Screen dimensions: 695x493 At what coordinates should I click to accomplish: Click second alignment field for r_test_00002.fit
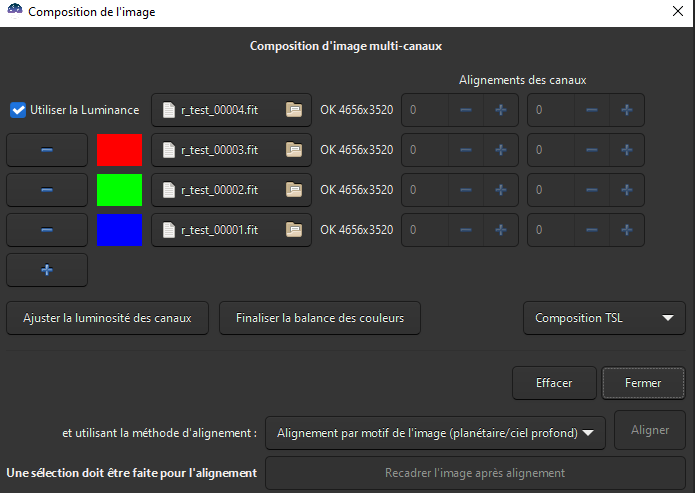point(551,190)
